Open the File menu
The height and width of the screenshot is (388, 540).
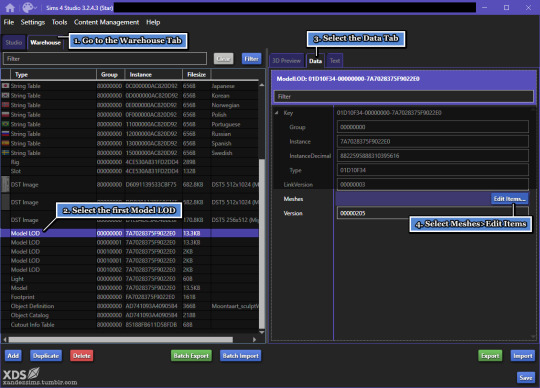[x=9, y=22]
